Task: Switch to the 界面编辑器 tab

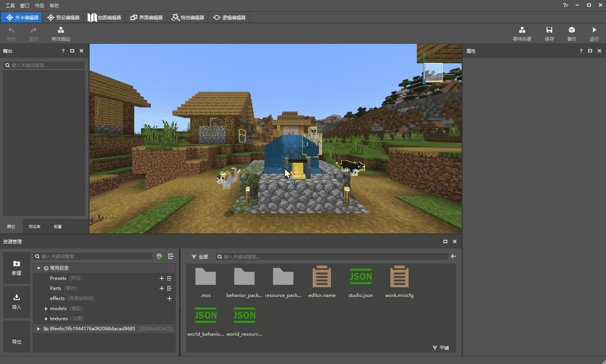Action: [x=146, y=17]
